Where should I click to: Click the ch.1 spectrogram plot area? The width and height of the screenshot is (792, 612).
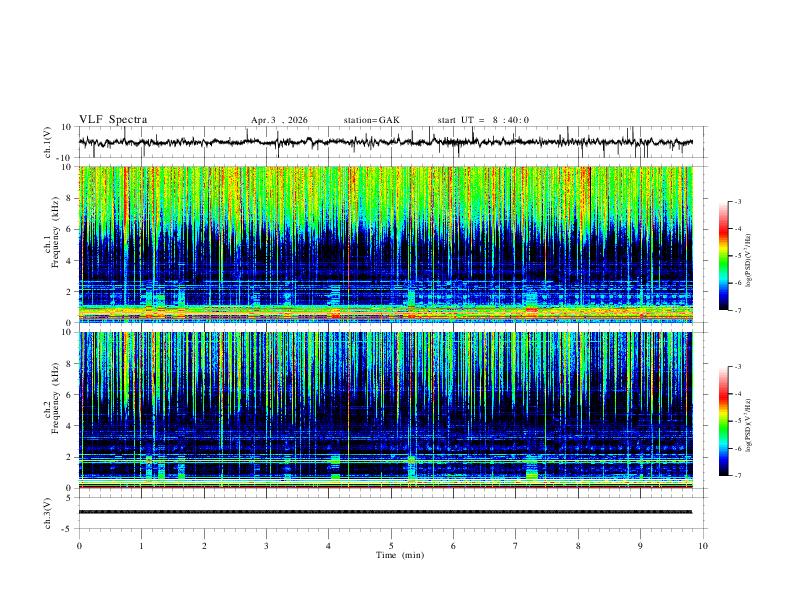click(x=385, y=244)
